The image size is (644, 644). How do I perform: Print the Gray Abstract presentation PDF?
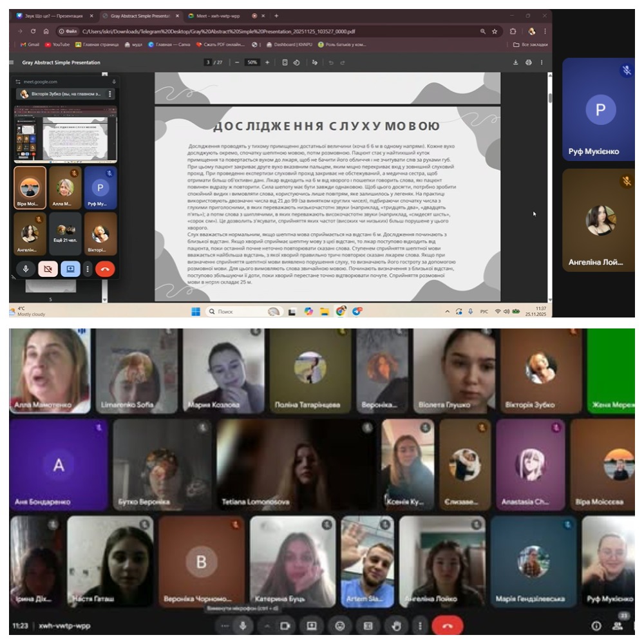528,62
